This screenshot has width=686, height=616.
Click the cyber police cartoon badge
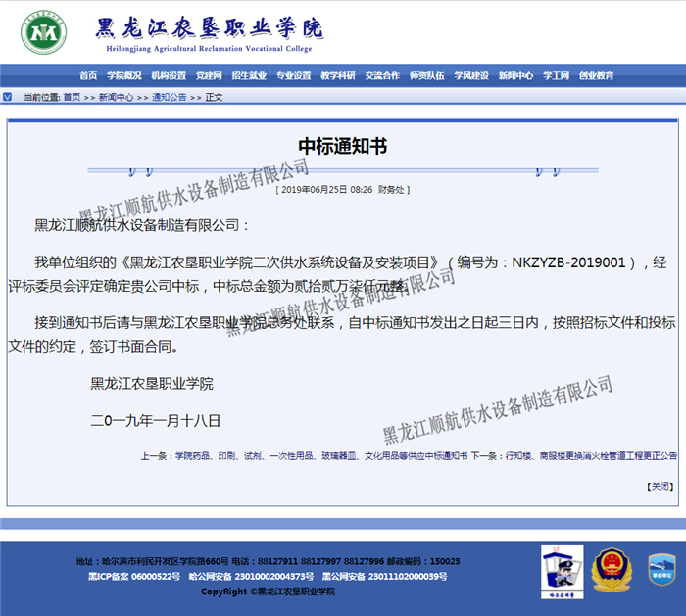pos(562,571)
